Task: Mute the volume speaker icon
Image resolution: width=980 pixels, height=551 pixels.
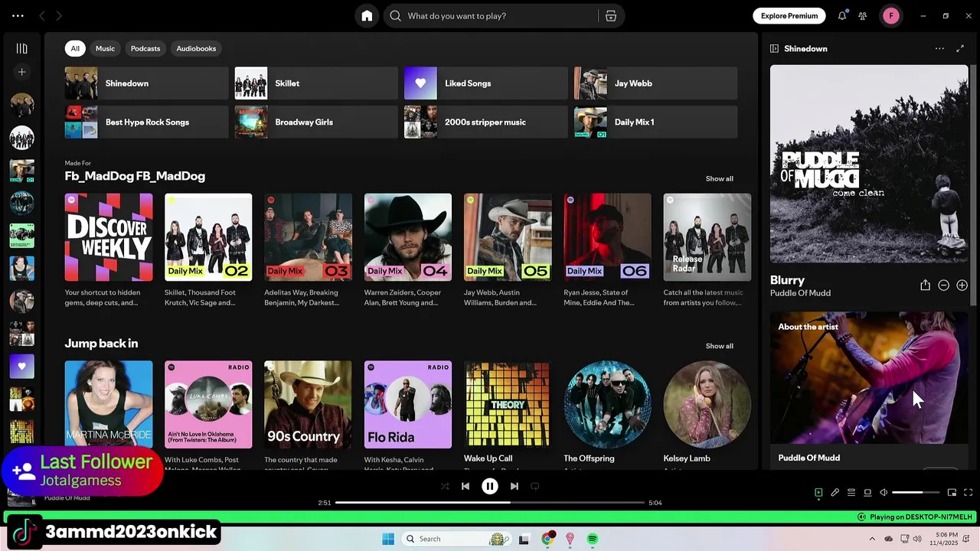Action: 884,493
